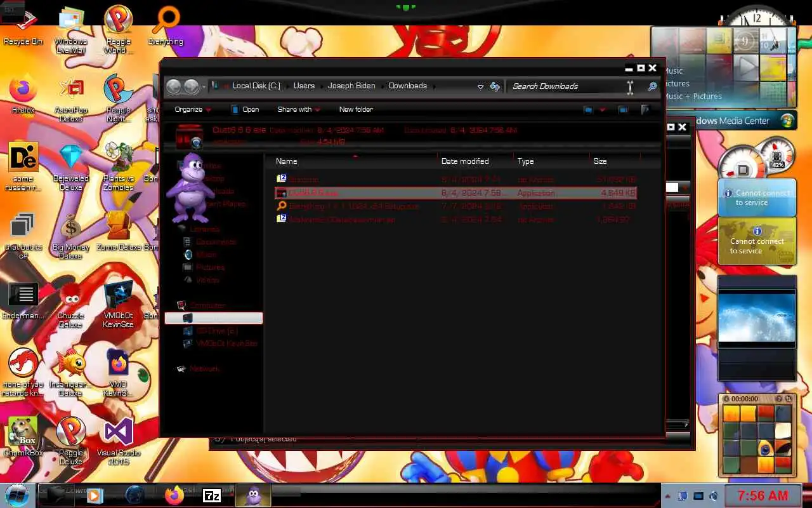Go forward using the Explorer Forward arrow
Image resolution: width=812 pixels, height=508 pixels.
(x=191, y=86)
